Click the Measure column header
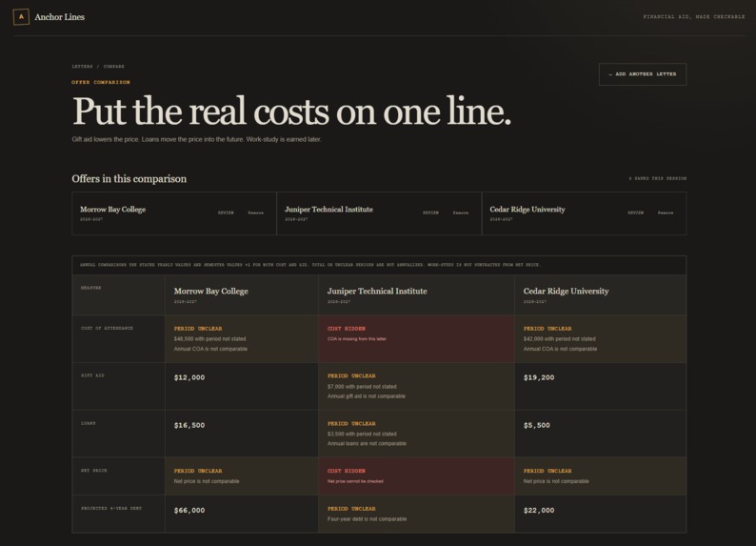The image size is (756, 546). tap(91, 288)
